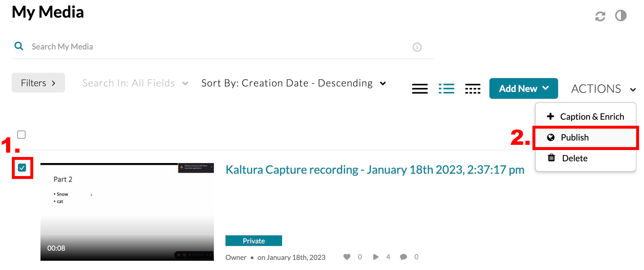Open the search info tooltip icon

tap(417, 47)
